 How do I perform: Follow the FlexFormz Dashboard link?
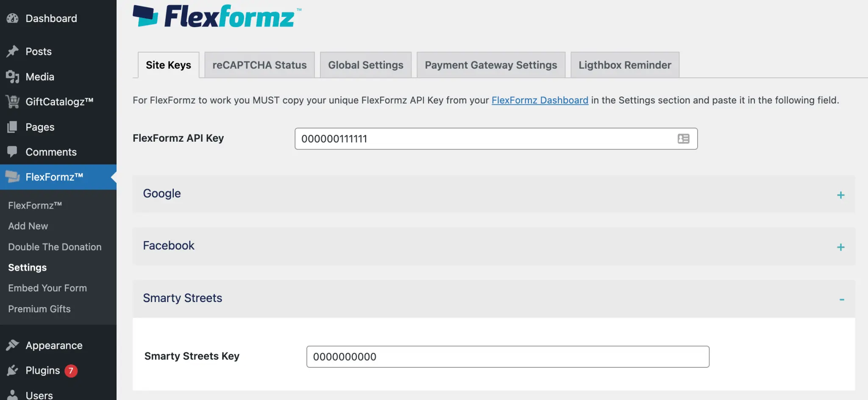[x=540, y=100]
